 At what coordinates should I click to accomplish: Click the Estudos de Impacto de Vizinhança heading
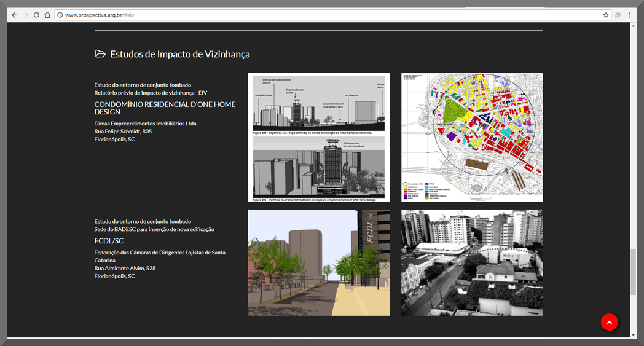(180, 54)
